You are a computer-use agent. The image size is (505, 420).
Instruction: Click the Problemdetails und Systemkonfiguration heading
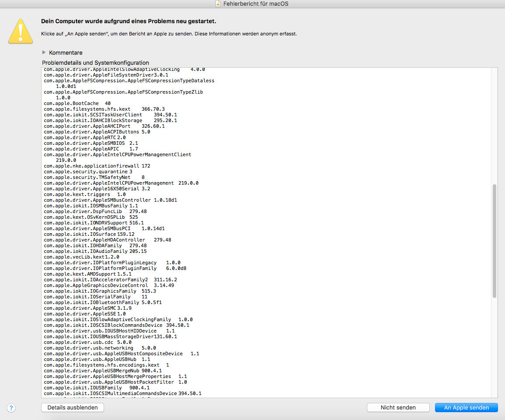pyautogui.click(x=95, y=63)
